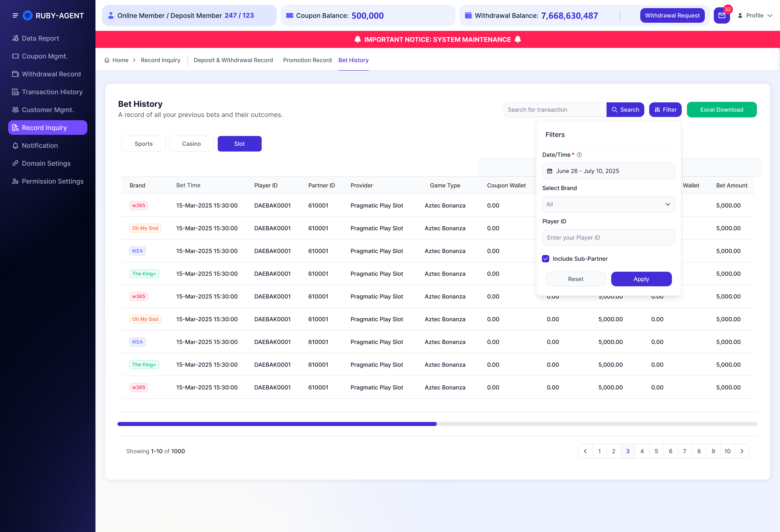The width and height of the screenshot is (780, 532).
Task: Uncheck the Include Sub-Partner checkbox
Action: click(x=546, y=259)
